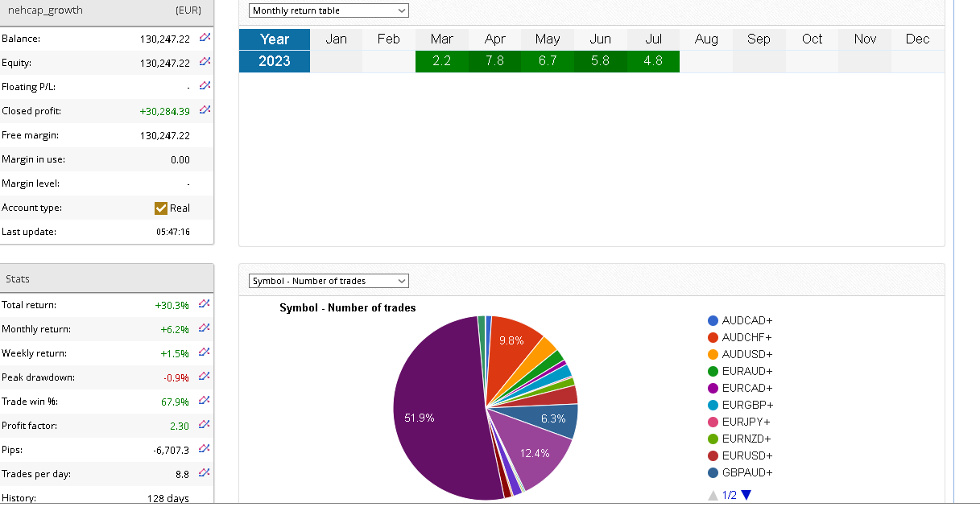Click chart icon next to Balance
Image resolution: width=980 pixels, height=511 pixels.
(x=205, y=38)
